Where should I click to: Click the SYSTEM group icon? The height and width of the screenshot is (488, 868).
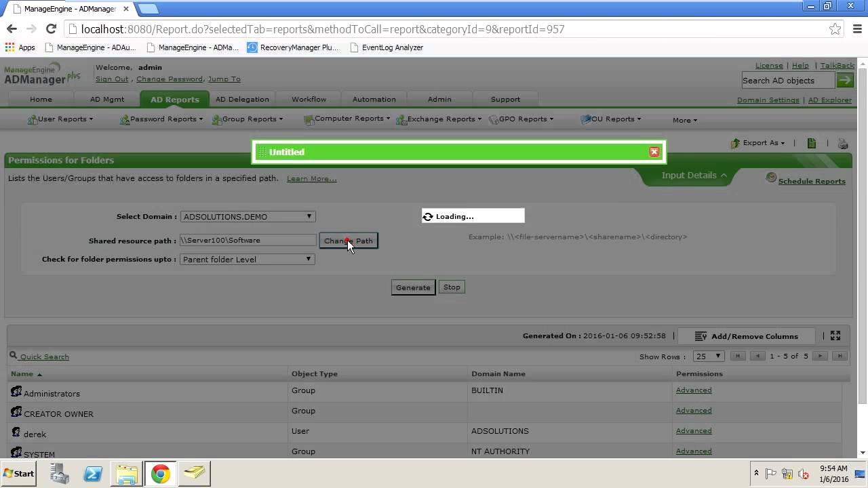click(x=16, y=452)
